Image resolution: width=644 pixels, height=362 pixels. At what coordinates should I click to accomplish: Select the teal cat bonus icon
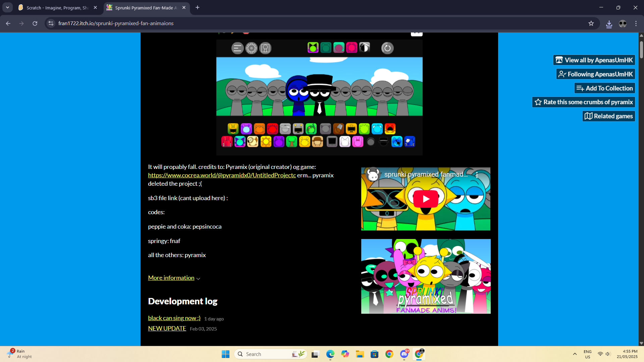pyautogui.click(x=326, y=48)
